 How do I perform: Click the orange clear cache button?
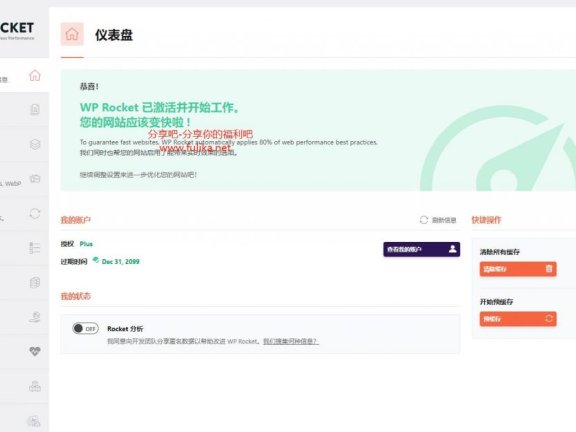pyautogui.click(x=518, y=269)
